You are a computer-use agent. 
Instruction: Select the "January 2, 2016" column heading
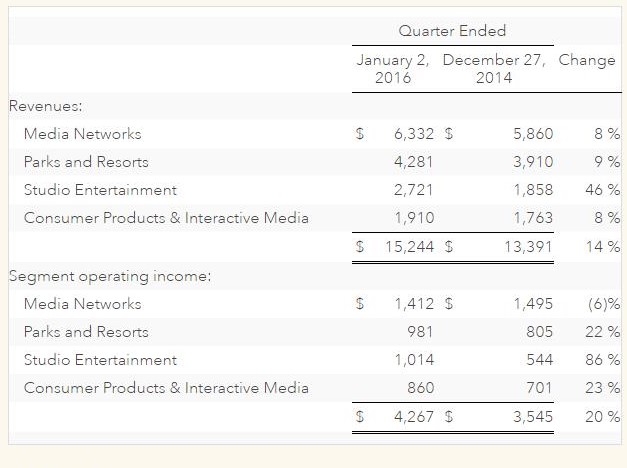coord(393,68)
